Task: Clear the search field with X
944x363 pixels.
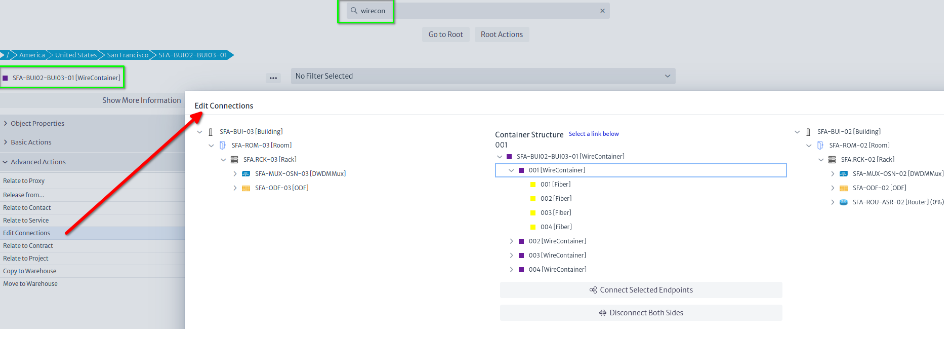Action: [602, 11]
